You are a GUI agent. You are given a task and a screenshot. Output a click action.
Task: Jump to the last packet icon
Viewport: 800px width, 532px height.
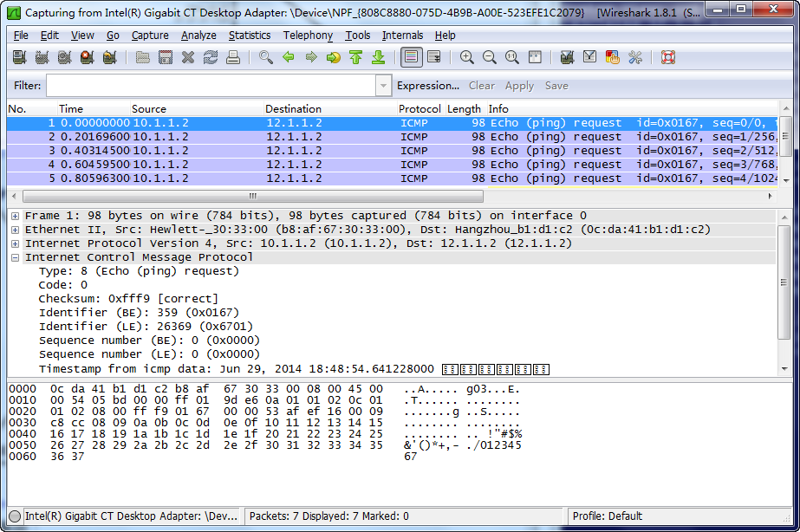pos(378,57)
